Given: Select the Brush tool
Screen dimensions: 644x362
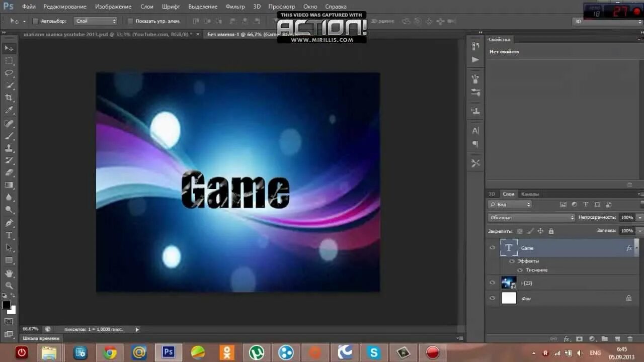Looking at the screenshot, I should pos(9,136).
